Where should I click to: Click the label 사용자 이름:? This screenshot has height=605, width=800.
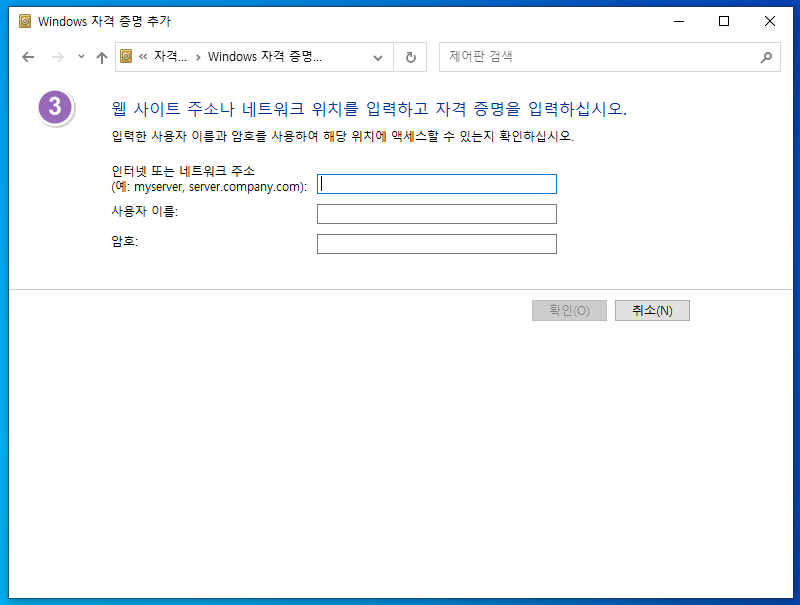click(x=145, y=211)
